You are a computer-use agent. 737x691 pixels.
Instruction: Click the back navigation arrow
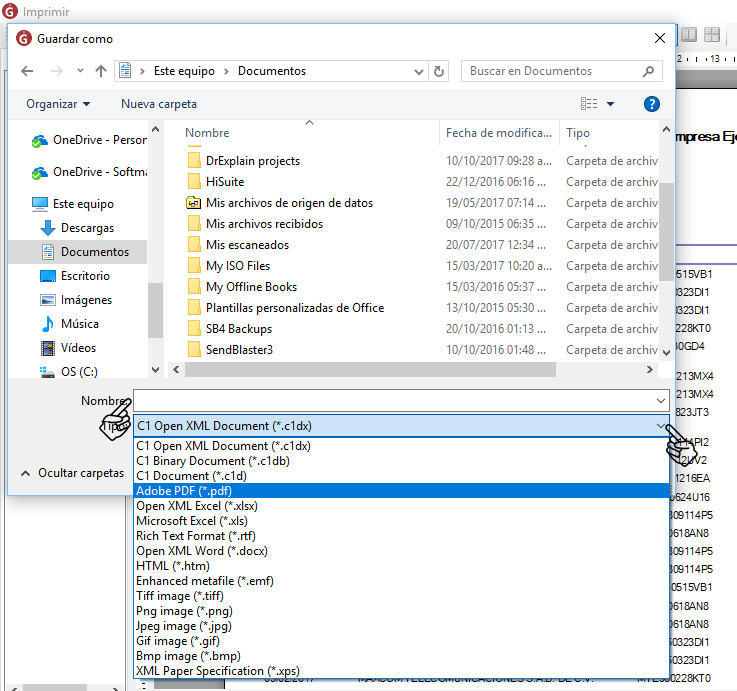pos(27,71)
